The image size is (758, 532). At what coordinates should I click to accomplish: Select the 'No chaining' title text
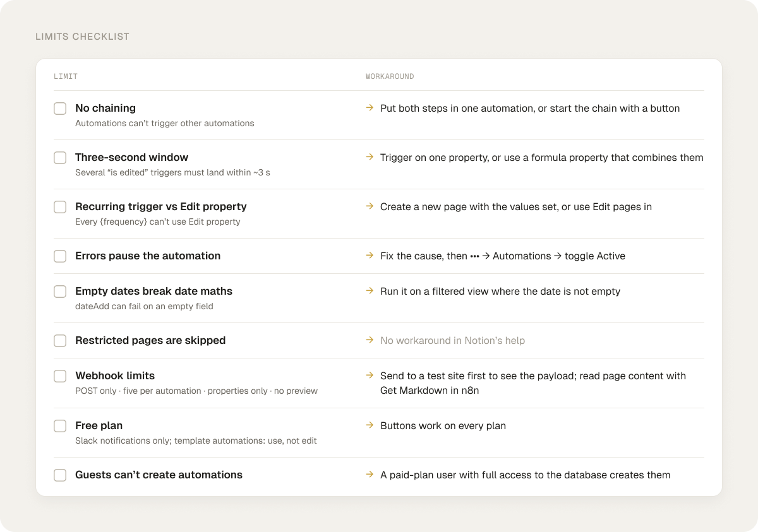(x=105, y=108)
